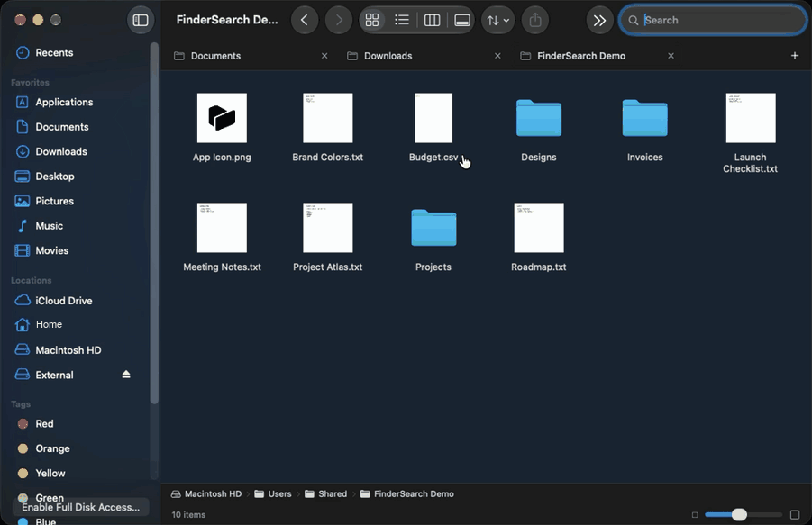The width and height of the screenshot is (812, 525).
Task: Click Enable Full Disk Access button
Action: pyautogui.click(x=81, y=507)
